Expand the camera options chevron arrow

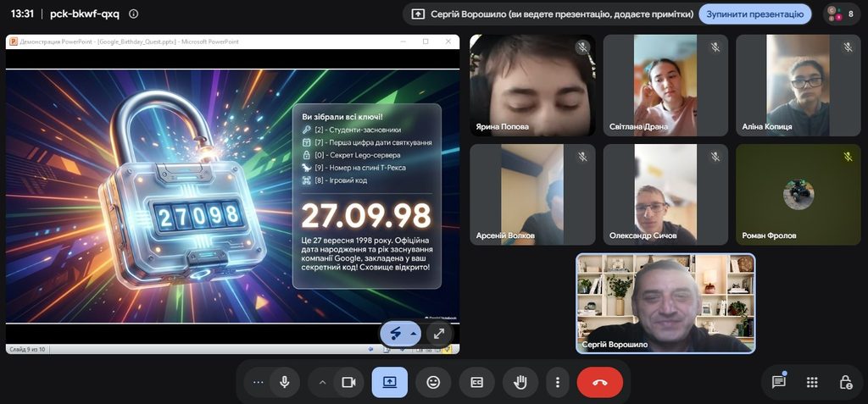pos(323,383)
